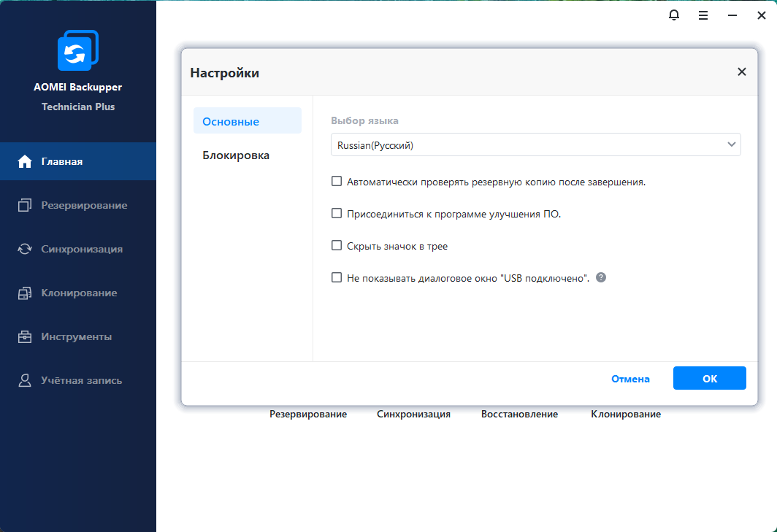Open the Учётная запись account icon
777x532 pixels.
tap(25, 380)
